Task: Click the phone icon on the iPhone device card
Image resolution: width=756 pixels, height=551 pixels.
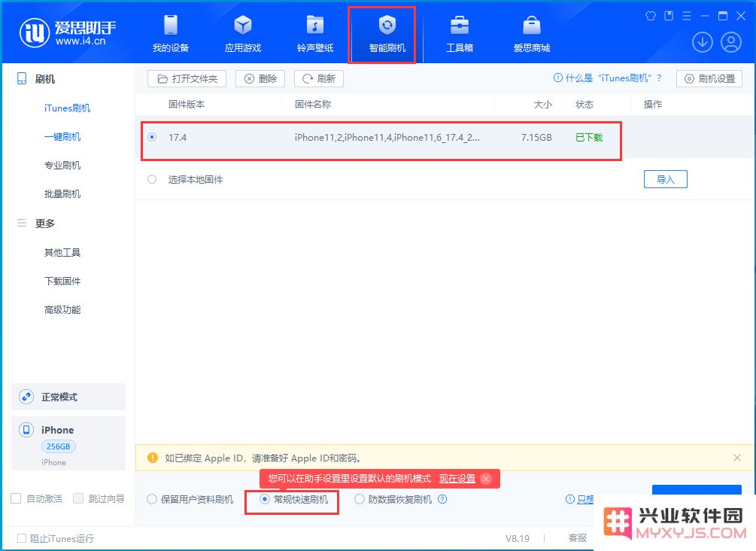Action: [x=26, y=429]
